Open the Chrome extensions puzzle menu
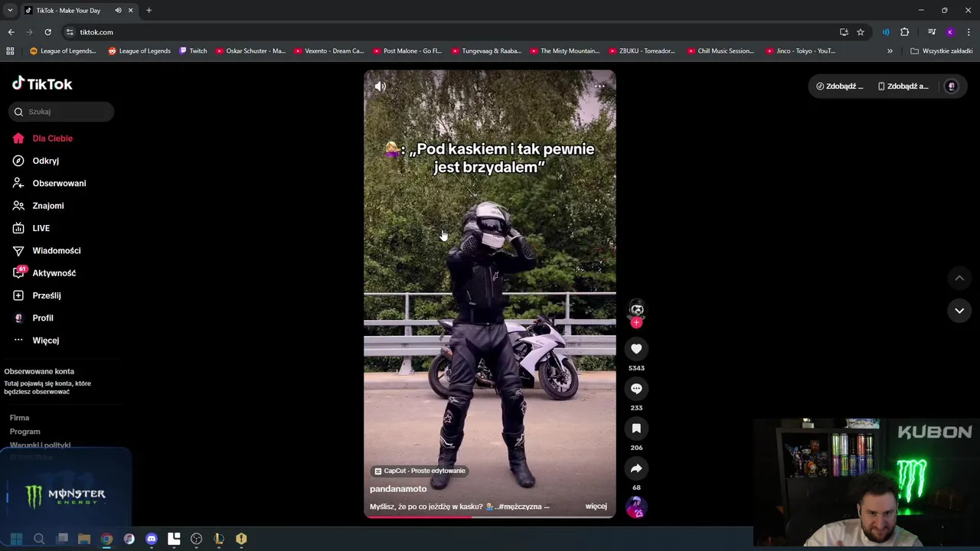Screen dimensions: 980x551 click(904, 32)
